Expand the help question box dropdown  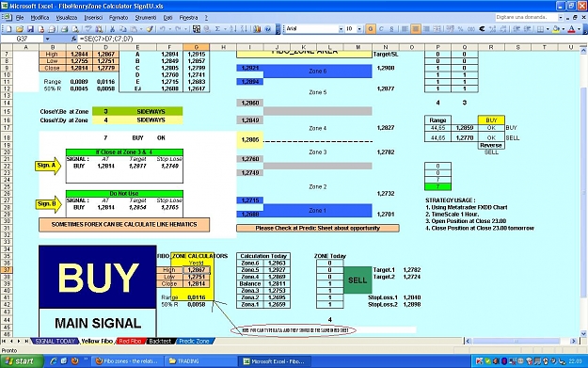tap(561, 17)
